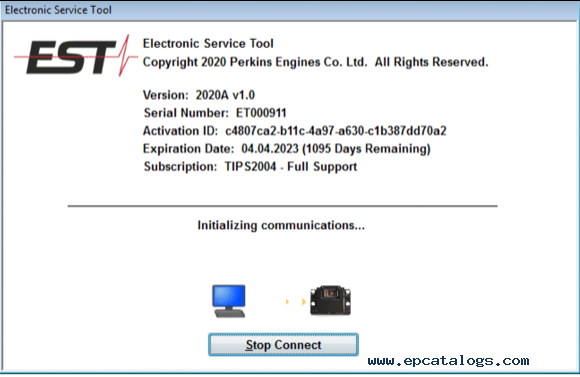Click the Activation ID value text
Screen dimensions: 580x377
click(x=336, y=131)
